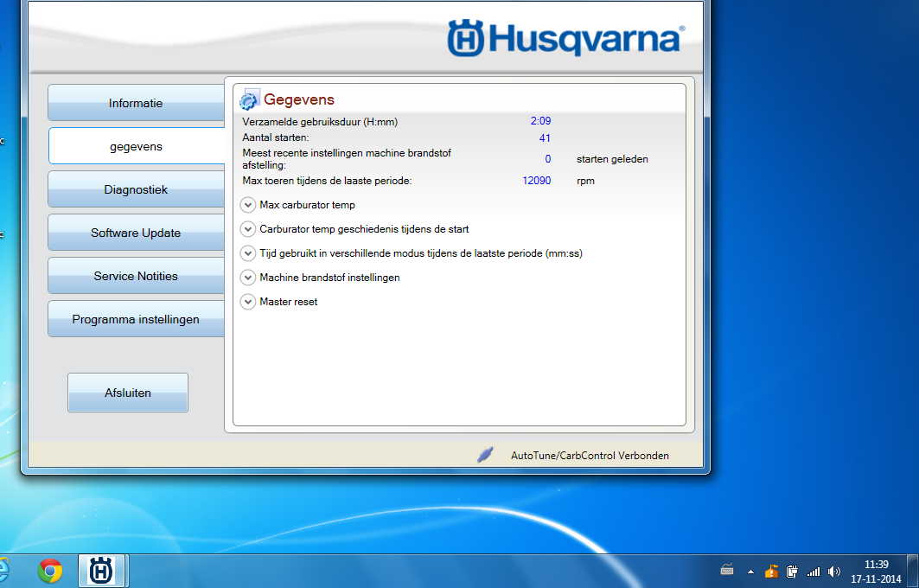The height and width of the screenshot is (588, 919).
Task: Show hidden system tray icons
Action: point(750,571)
